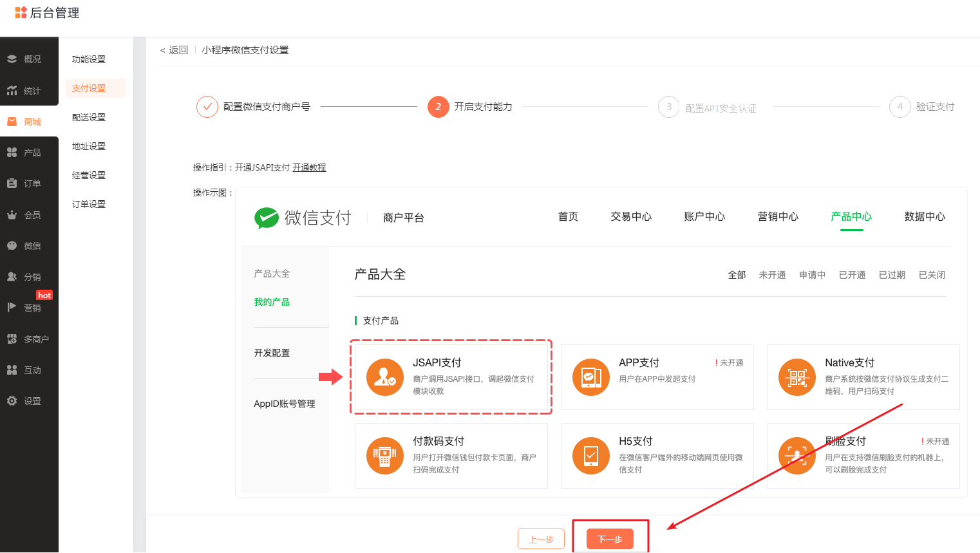Select 交易中心 tab in the screenshot

click(631, 217)
